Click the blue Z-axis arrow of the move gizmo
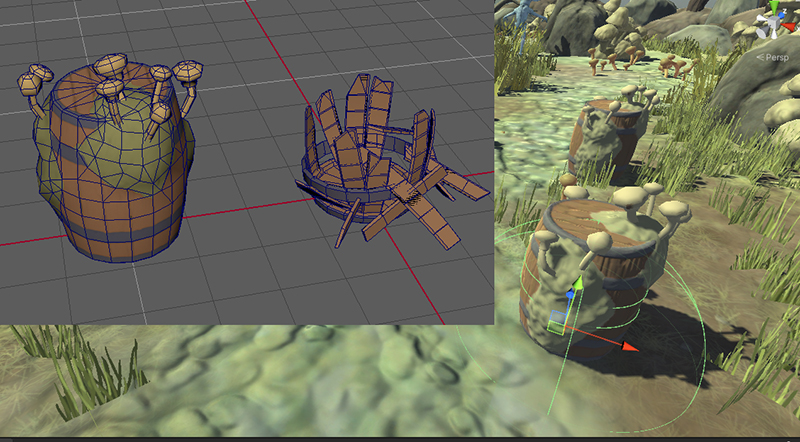 570,294
